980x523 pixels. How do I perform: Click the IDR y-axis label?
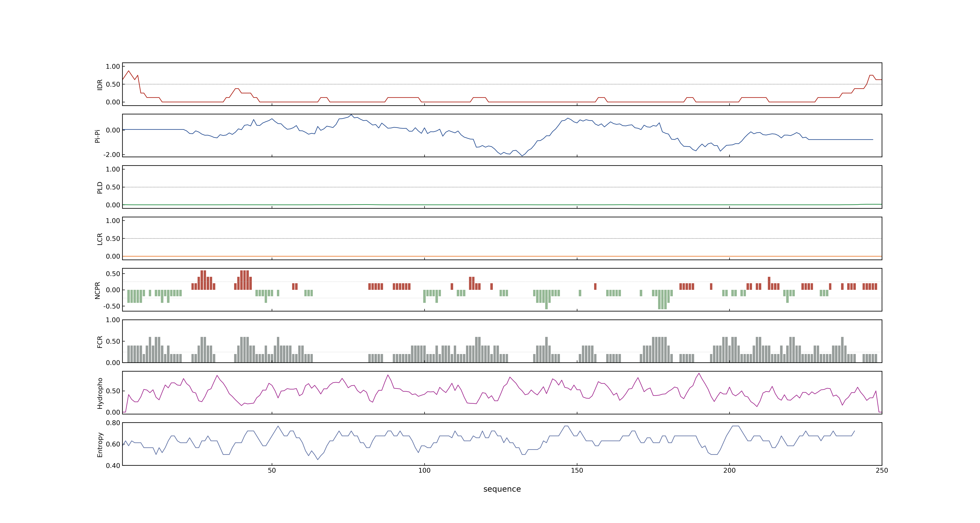100,85
